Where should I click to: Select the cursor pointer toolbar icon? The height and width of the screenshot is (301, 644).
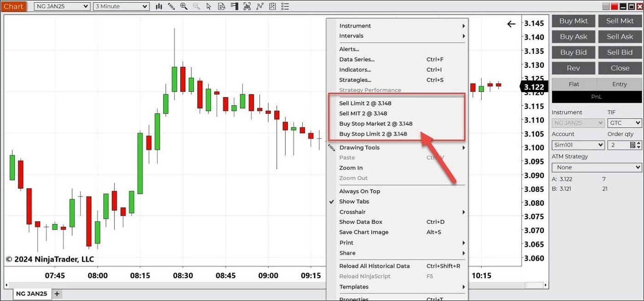[x=209, y=6]
